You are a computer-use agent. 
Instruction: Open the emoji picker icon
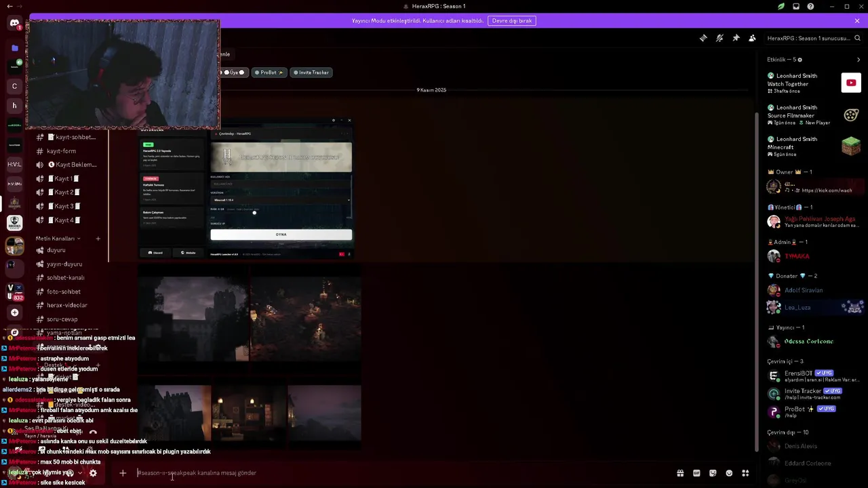coord(729,473)
